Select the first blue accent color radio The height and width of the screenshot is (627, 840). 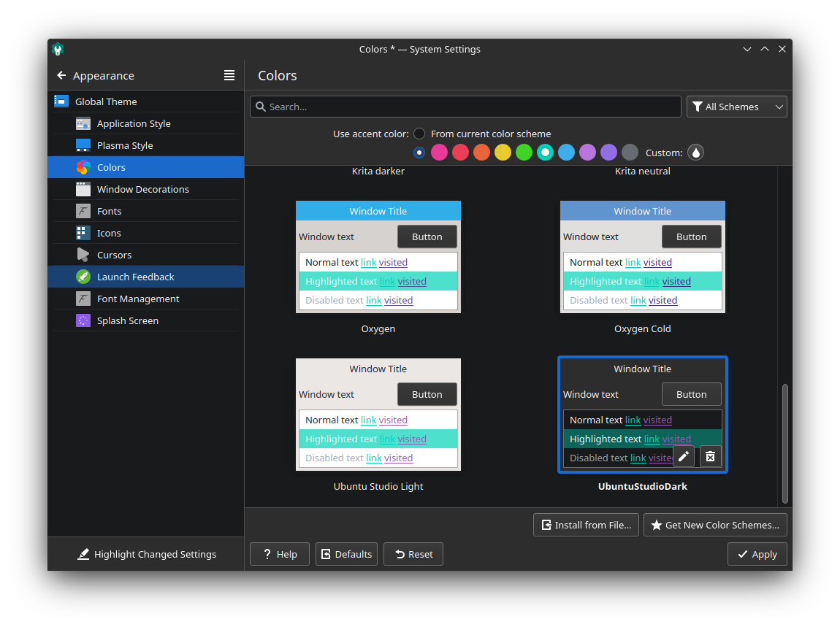[x=419, y=153]
